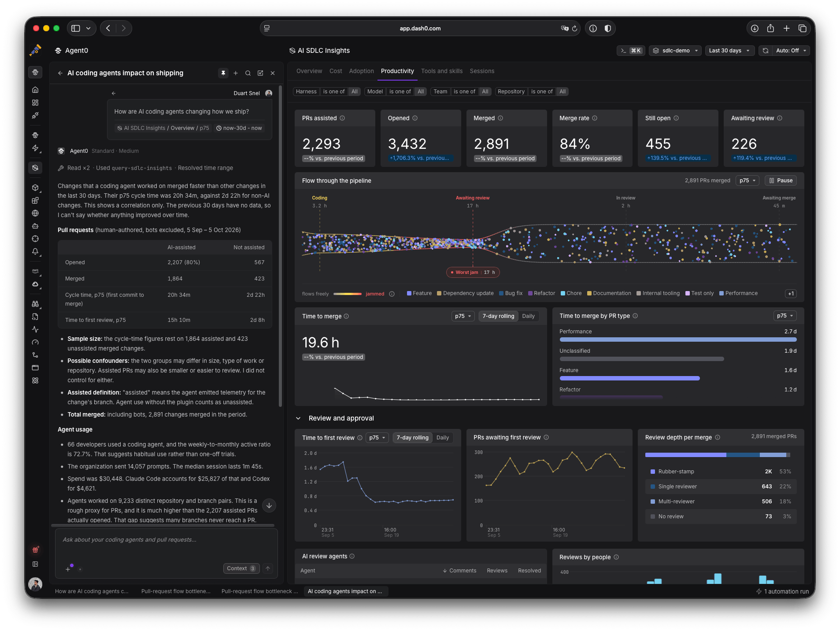Viewport: 840px width, 631px height.
Task: Select 7-day rolling in Time to merge
Action: pos(498,316)
